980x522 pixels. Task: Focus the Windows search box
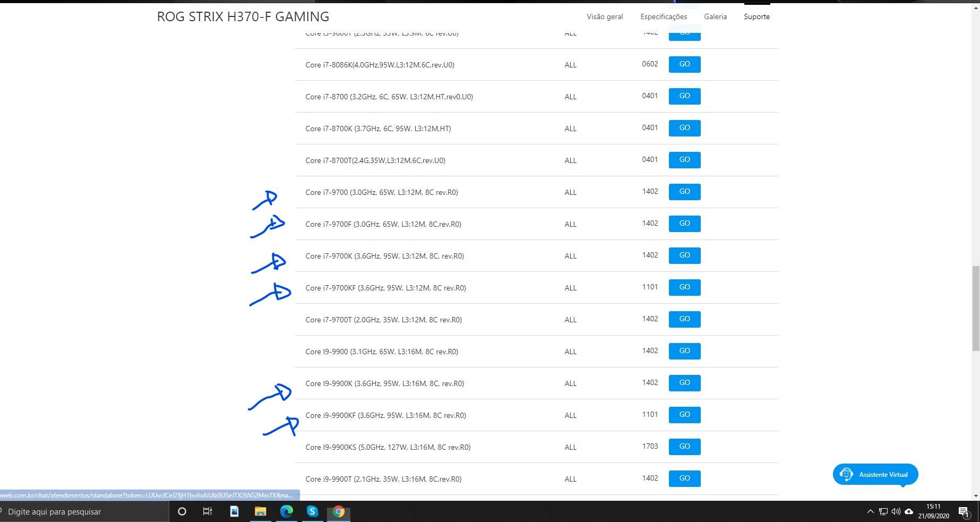[x=85, y=511]
